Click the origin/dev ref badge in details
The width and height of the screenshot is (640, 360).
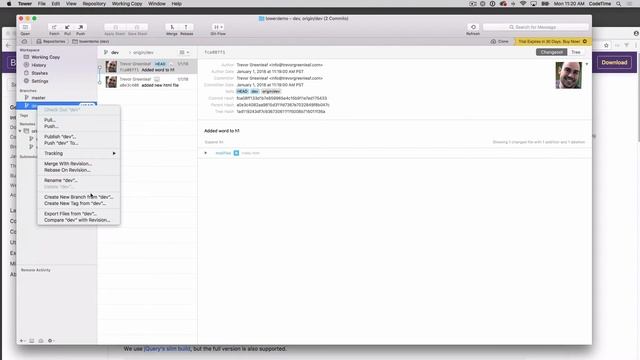[x=271, y=91]
